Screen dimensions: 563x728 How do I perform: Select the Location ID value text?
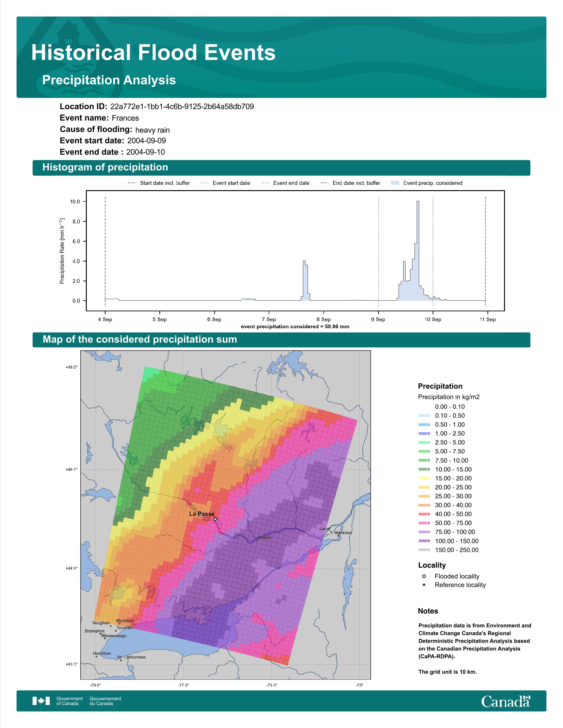click(182, 107)
